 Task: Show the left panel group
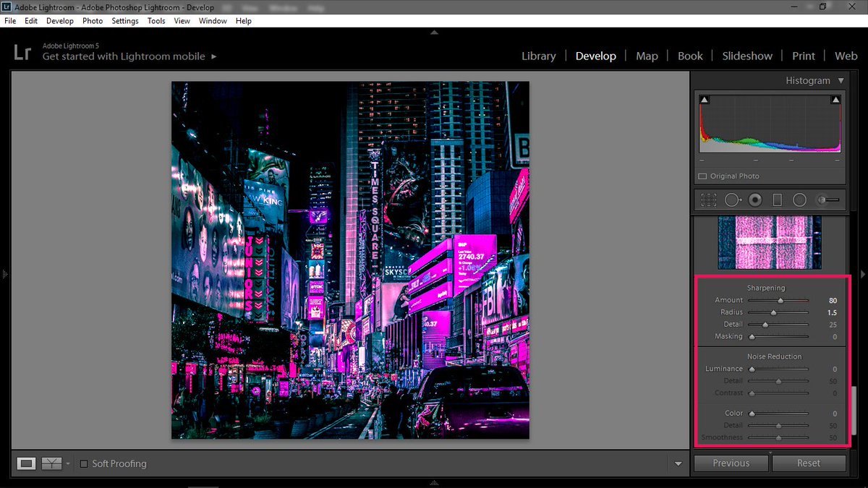(4, 274)
